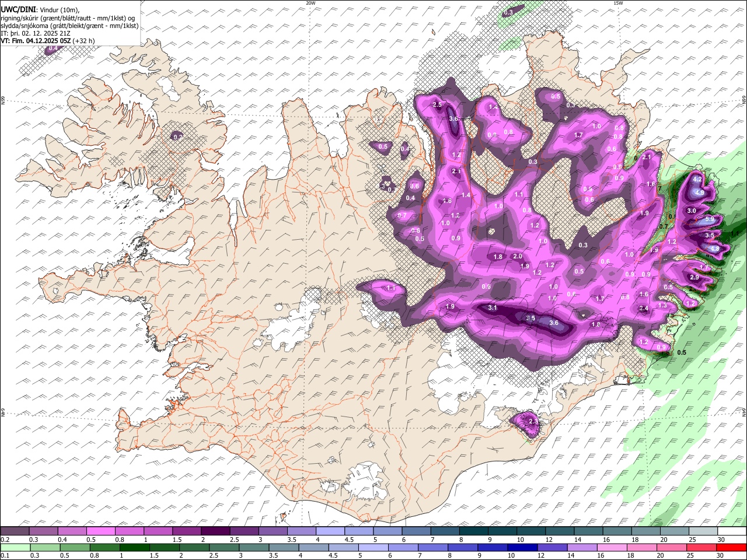
Task: Click the light lavender swatch labeled 4 in upper legend
Action: [x=330, y=531]
